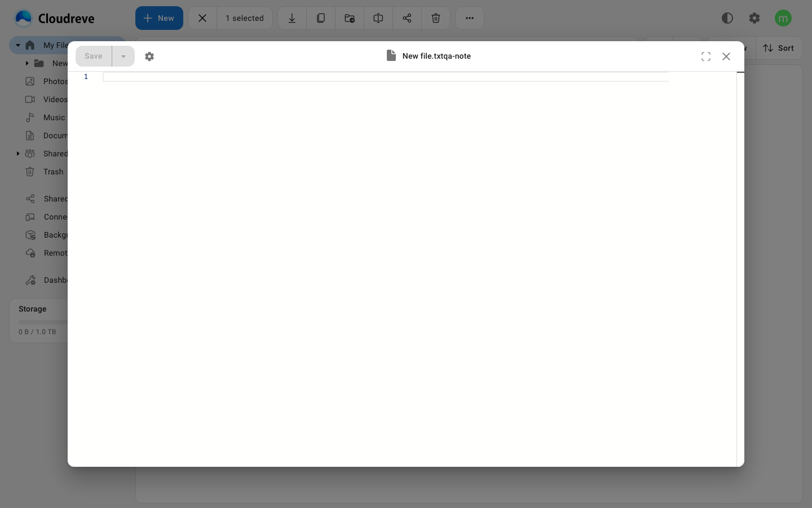Open the Shares entry in the sidebar
This screenshot has height=508, width=812.
click(39, 199)
